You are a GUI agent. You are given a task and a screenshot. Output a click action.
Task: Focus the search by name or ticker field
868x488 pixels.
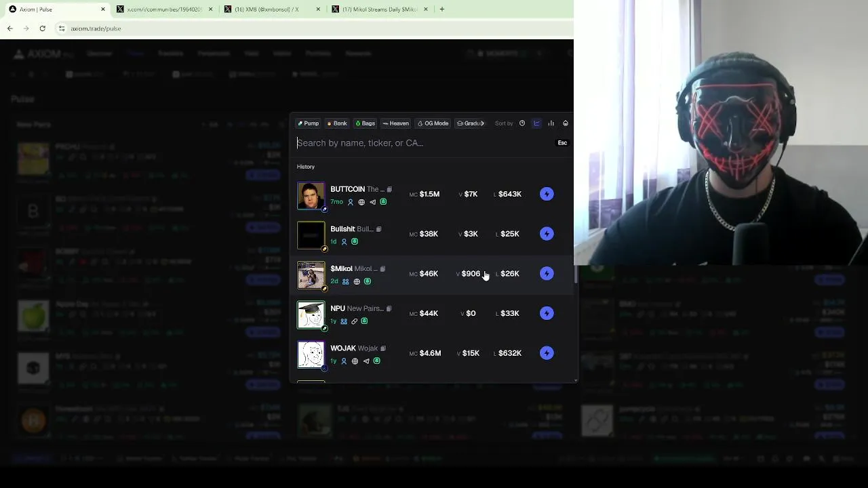tap(424, 143)
